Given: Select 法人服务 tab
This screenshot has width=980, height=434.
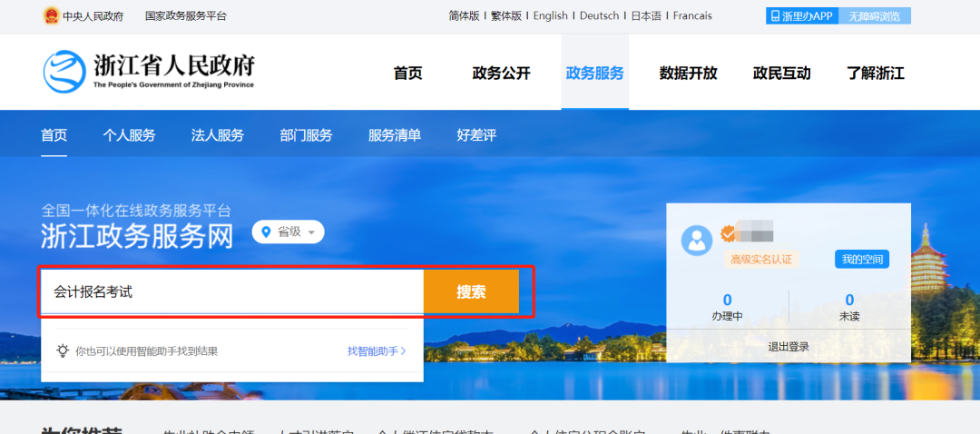Looking at the screenshot, I should click(x=218, y=135).
